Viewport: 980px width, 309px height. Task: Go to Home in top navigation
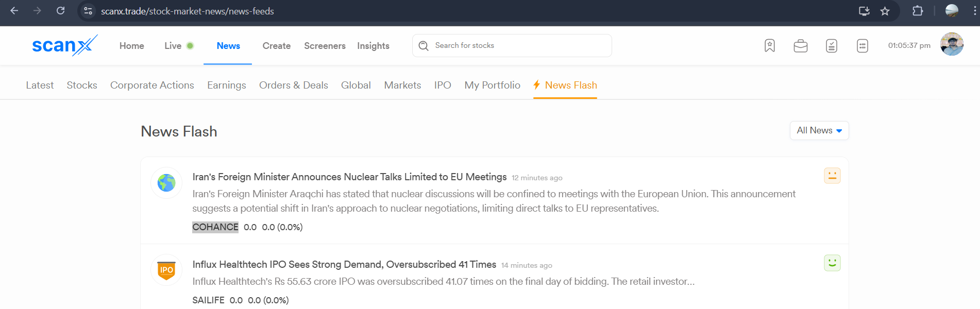pyautogui.click(x=132, y=46)
